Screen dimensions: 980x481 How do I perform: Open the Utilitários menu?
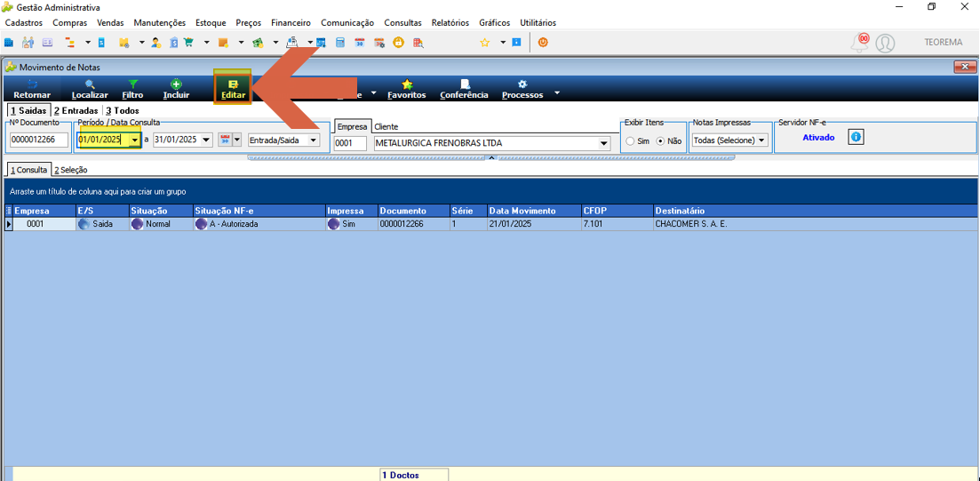click(x=538, y=22)
